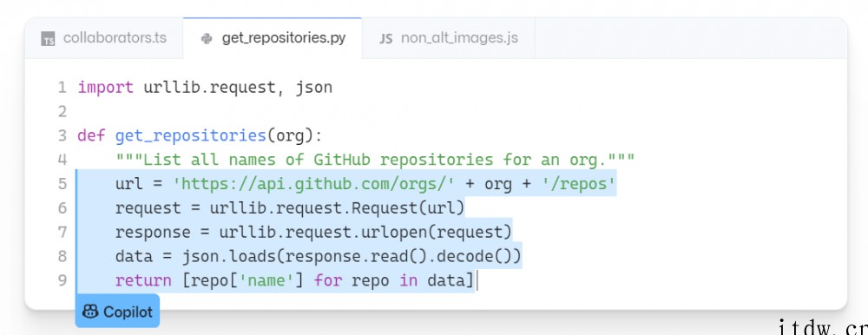Click line number 9 in the gutter
Screen dimensions: 868x335
tap(62, 280)
